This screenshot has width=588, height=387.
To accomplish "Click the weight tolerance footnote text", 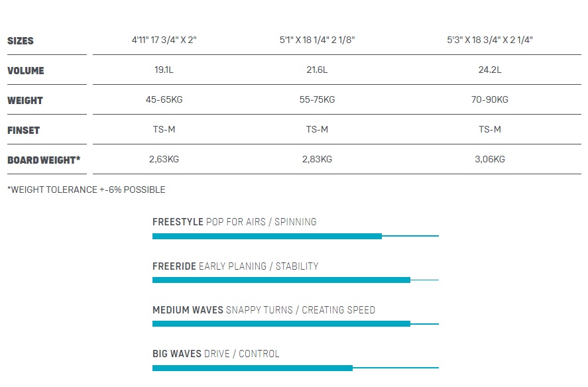I will coord(86,190).
